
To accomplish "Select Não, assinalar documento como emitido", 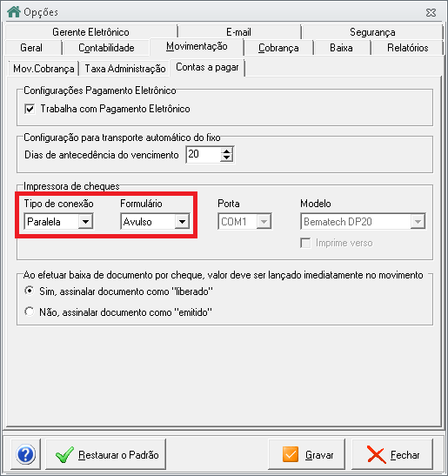I will click(x=30, y=312).
